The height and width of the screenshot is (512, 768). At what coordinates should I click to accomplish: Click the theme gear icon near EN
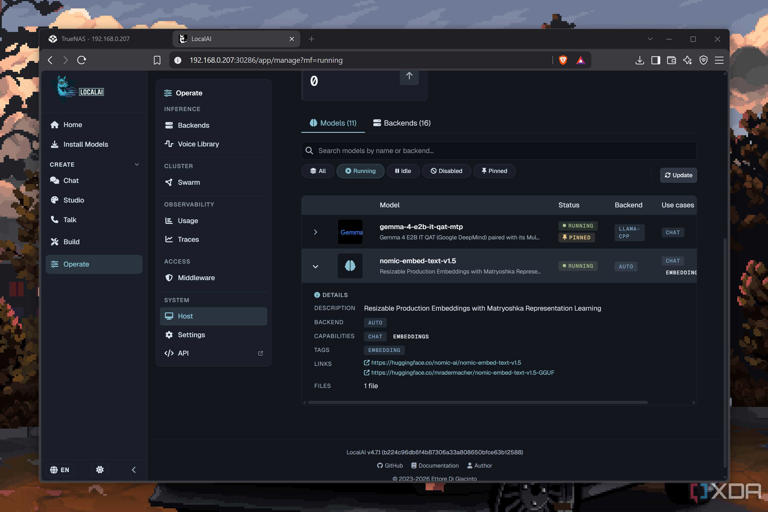point(99,469)
